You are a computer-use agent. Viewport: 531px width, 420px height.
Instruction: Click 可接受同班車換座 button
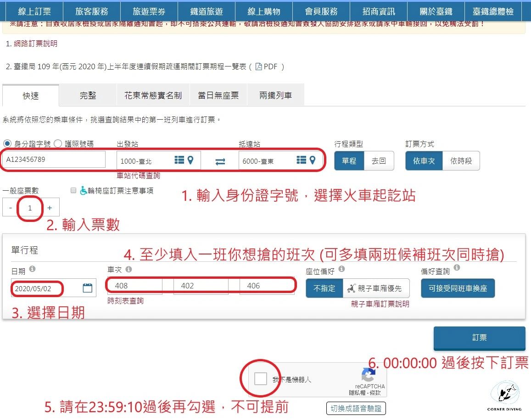[458, 288]
